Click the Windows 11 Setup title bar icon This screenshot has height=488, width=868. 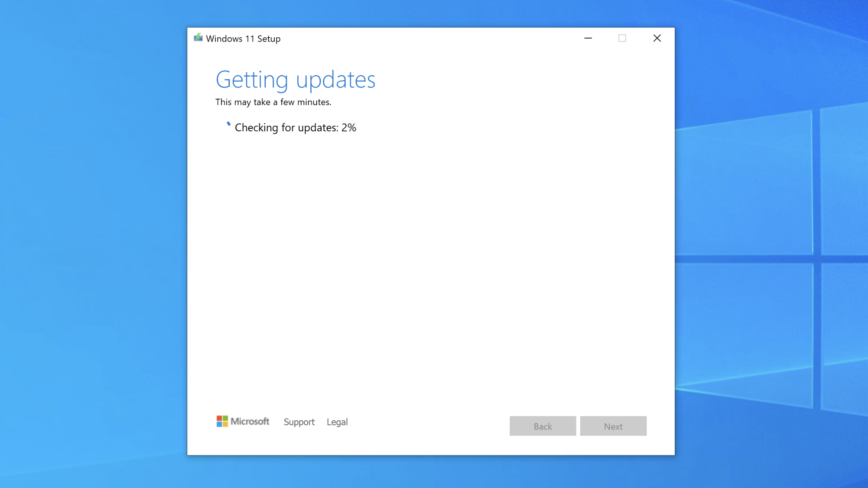point(198,38)
